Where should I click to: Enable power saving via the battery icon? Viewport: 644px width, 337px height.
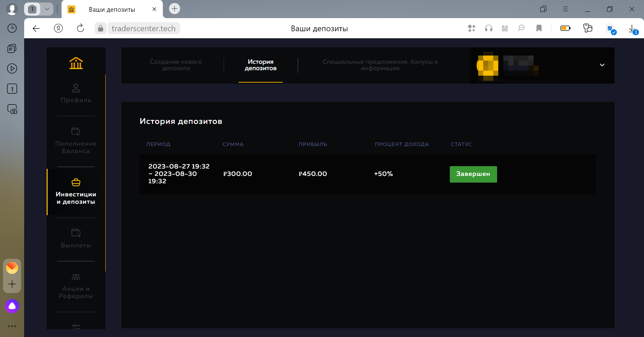coord(566,28)
